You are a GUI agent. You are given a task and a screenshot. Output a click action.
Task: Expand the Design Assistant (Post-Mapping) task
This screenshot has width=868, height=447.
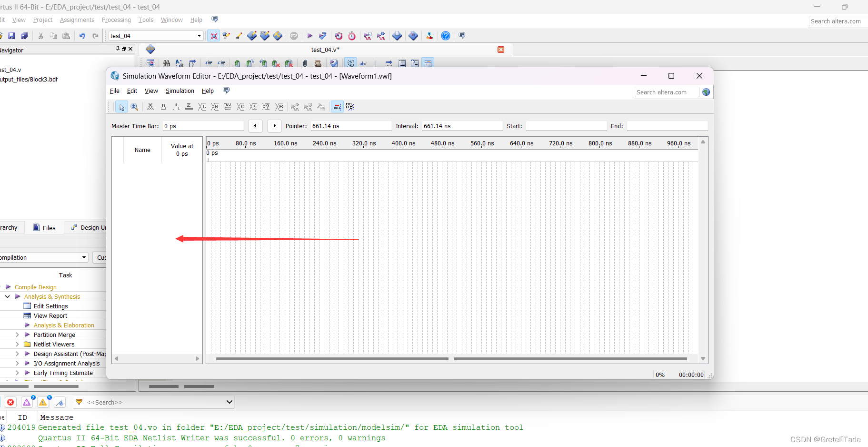click(x=17, y=354)
